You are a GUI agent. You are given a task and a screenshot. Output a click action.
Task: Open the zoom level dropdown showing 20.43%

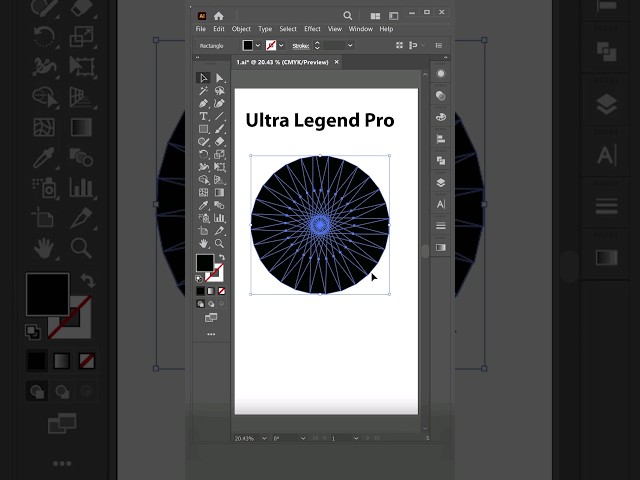tap(264, 438)
